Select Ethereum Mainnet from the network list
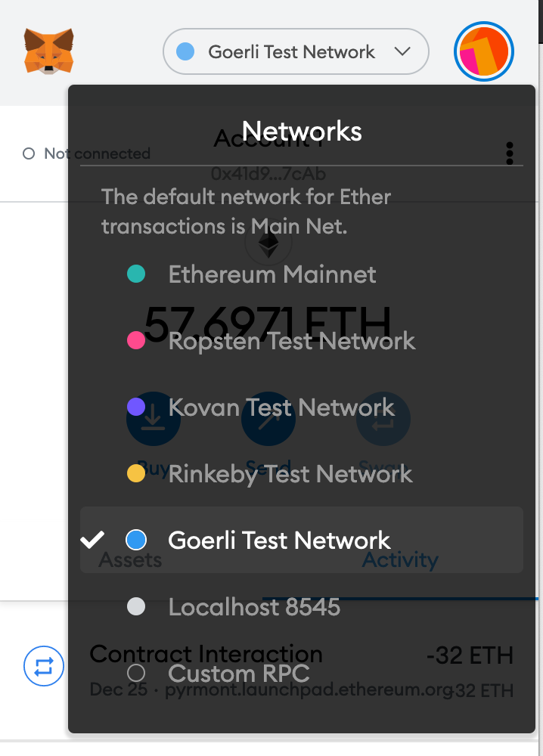 271,274
